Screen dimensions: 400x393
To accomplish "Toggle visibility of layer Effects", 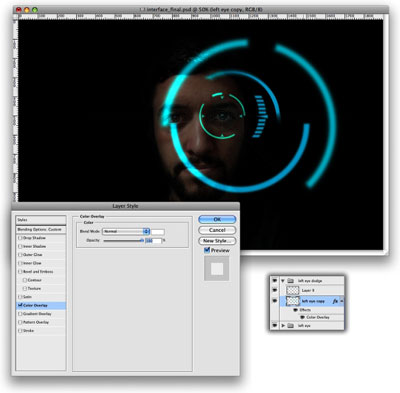I will coord(295,310).
